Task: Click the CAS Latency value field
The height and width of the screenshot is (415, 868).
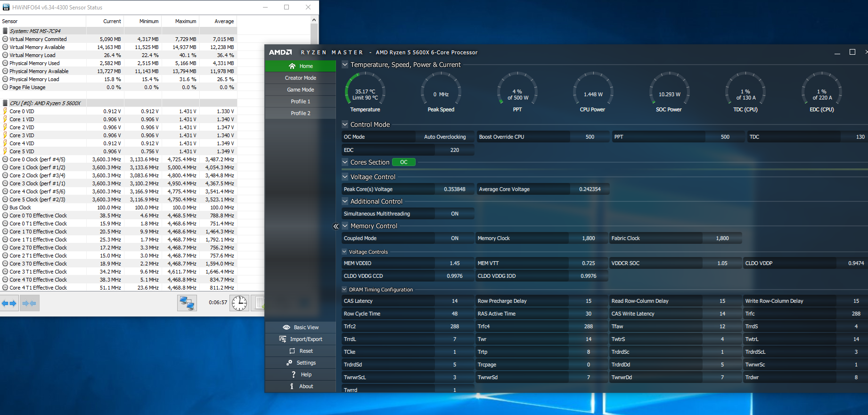Action: click(455, 301)
